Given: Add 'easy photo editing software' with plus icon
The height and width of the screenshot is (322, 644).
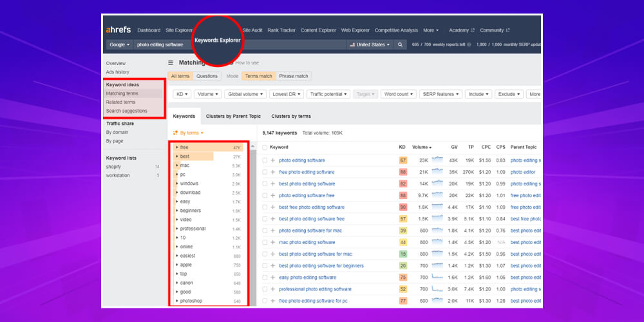Looking at the screenshot, I should coord(272,278).
